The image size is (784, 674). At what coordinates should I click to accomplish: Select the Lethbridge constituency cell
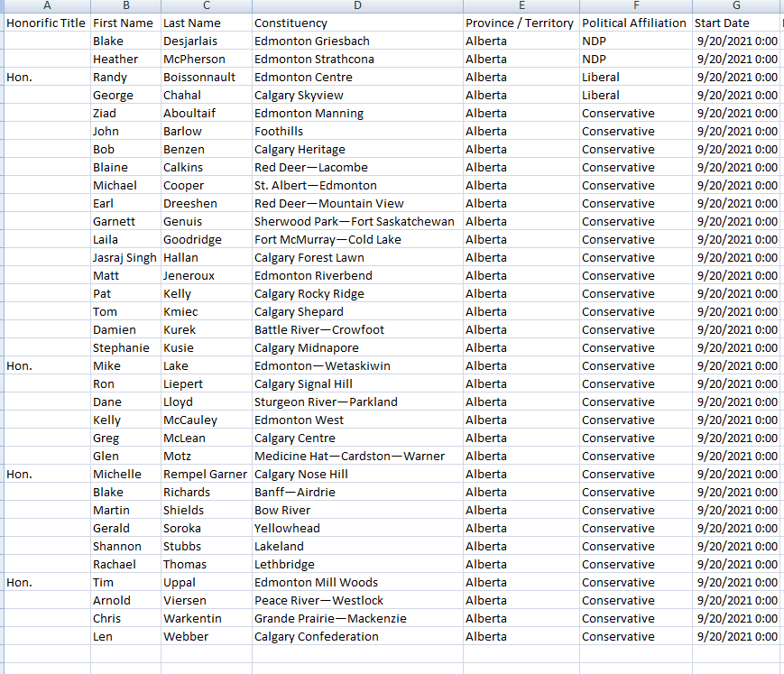click(357, 564)
